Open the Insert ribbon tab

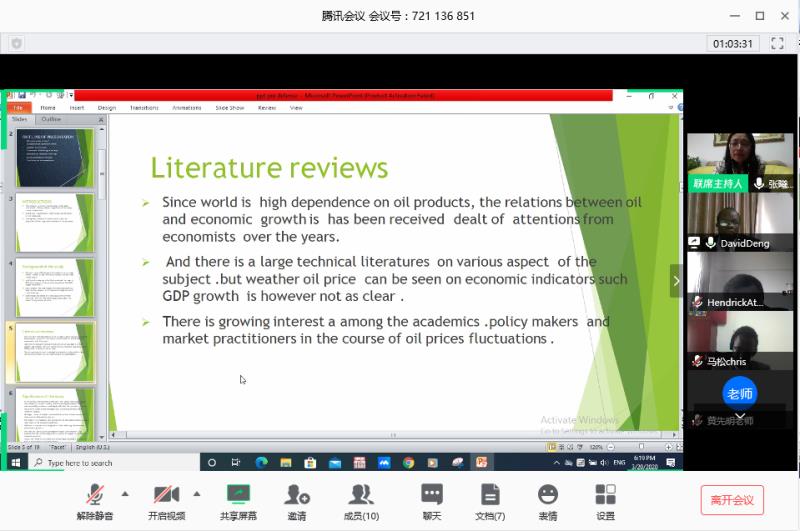tap(77, 108)
